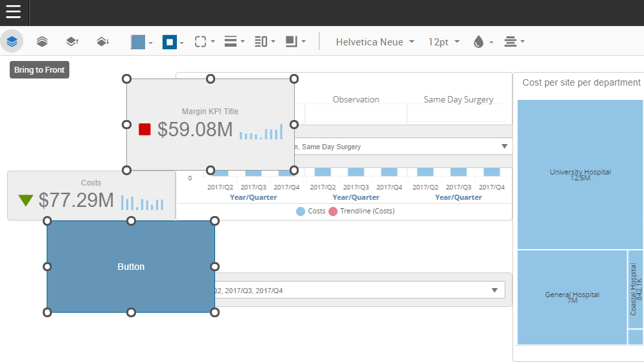Open the hamburger menu

tap(14, 12)
